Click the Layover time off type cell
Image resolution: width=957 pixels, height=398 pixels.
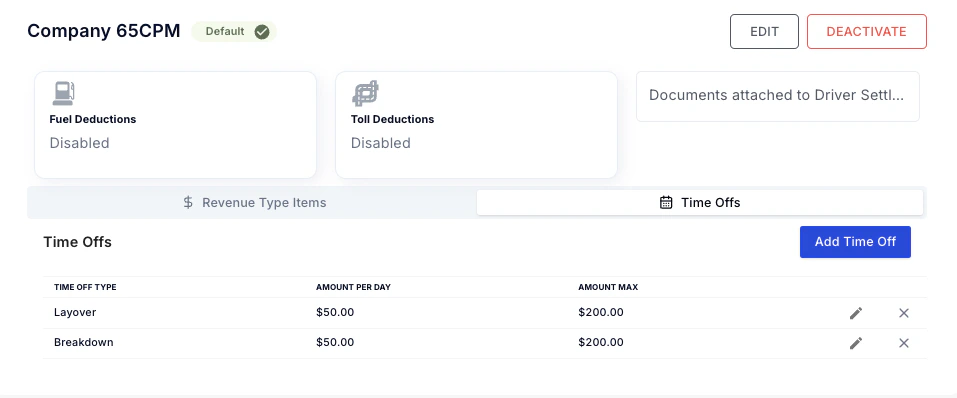(x=75, y=313)
